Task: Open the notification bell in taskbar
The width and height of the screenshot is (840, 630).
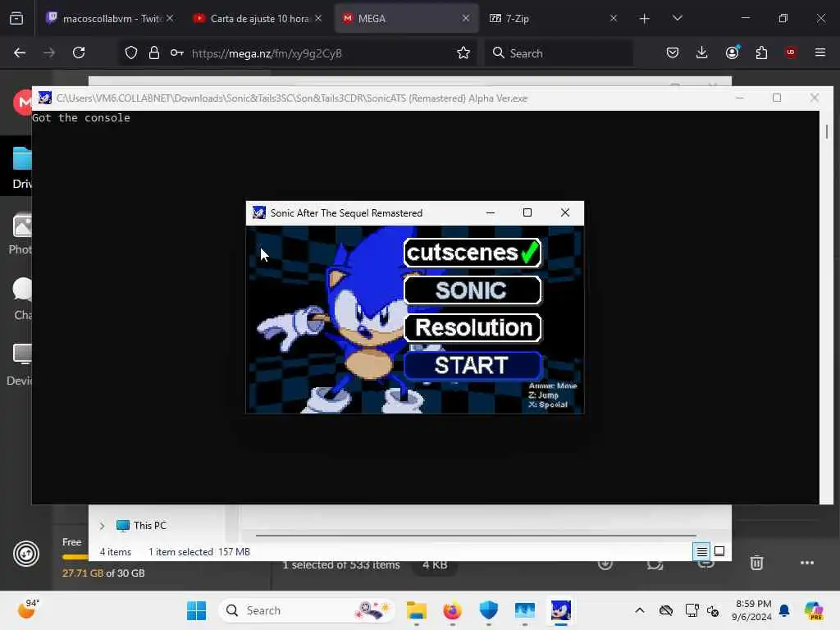Action: coord(784,610)
